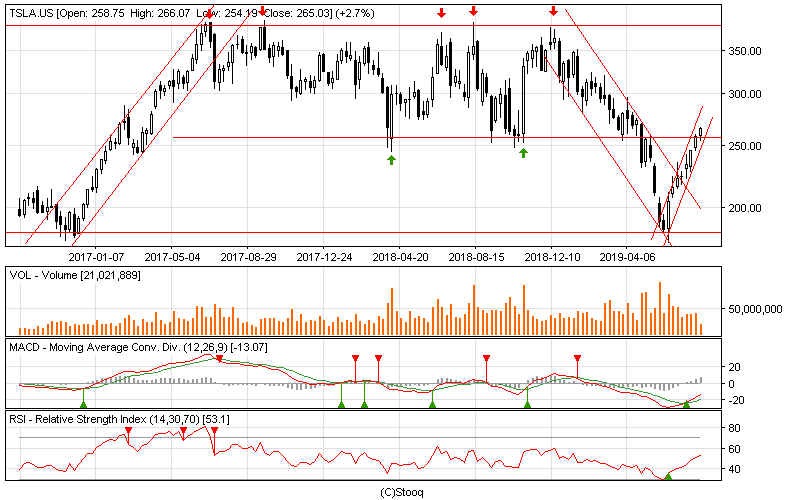Click red sell arrow above the 2018-12-10 gridline

(554, 11)
